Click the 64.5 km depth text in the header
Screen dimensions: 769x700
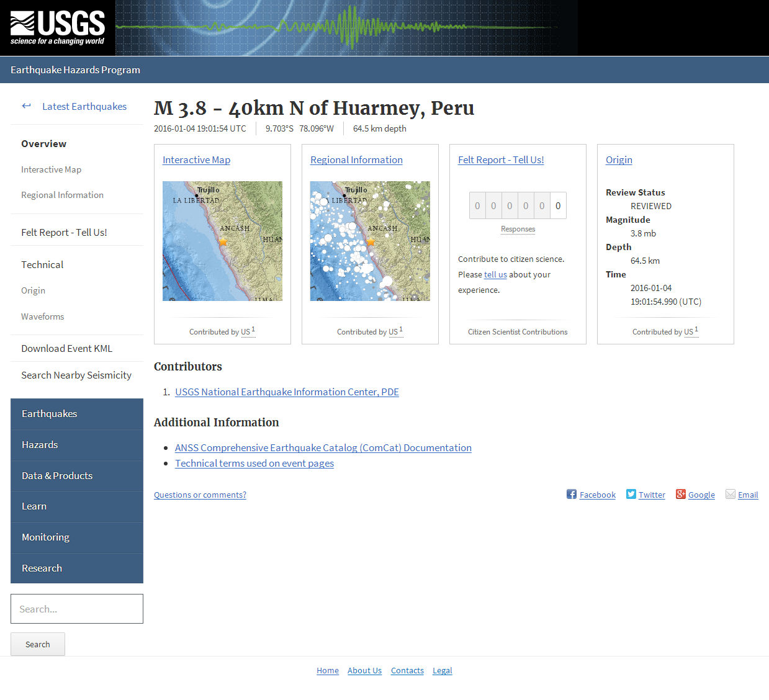pyautogui.click(x=380, y=128)
